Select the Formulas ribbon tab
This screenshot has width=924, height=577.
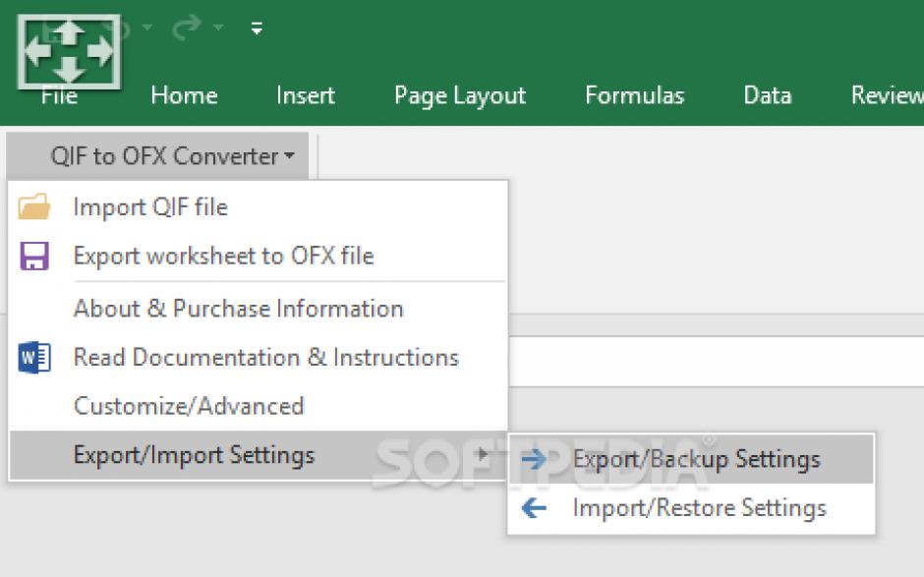[635, 95]
